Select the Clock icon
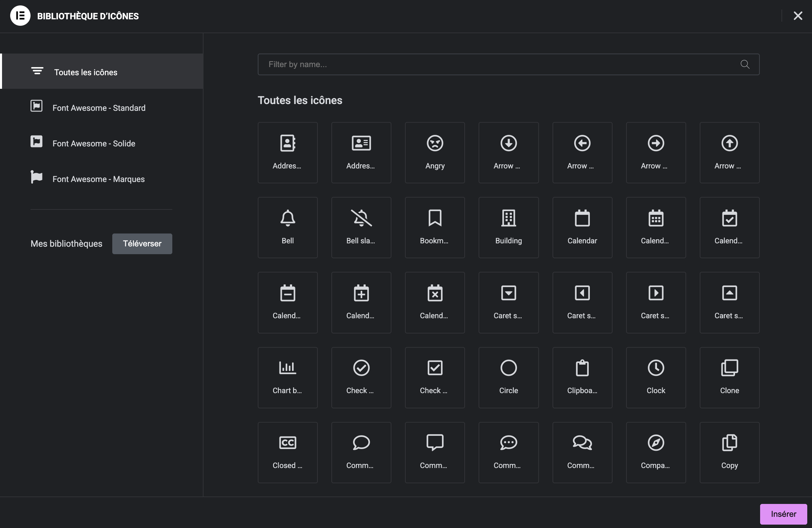Image resolution: width=812 pixels, height=528 pixels. point(656,377)
